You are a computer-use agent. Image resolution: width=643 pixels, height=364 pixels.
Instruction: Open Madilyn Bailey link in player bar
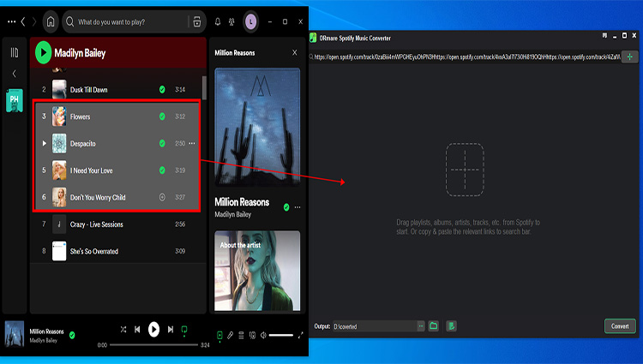click(x=44, y=340)
